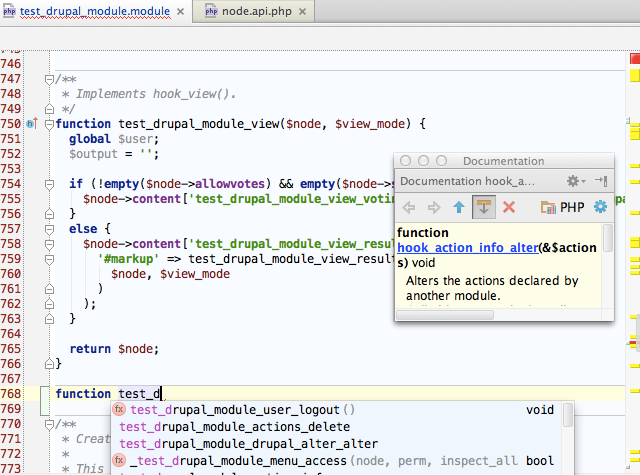
Task: Click the completion popup scrollbar
Action: tap(567, 415)
